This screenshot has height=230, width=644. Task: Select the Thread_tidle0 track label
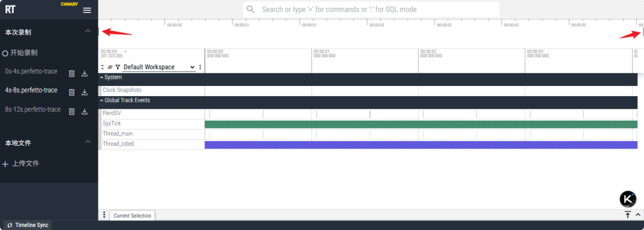coord(118,144)
